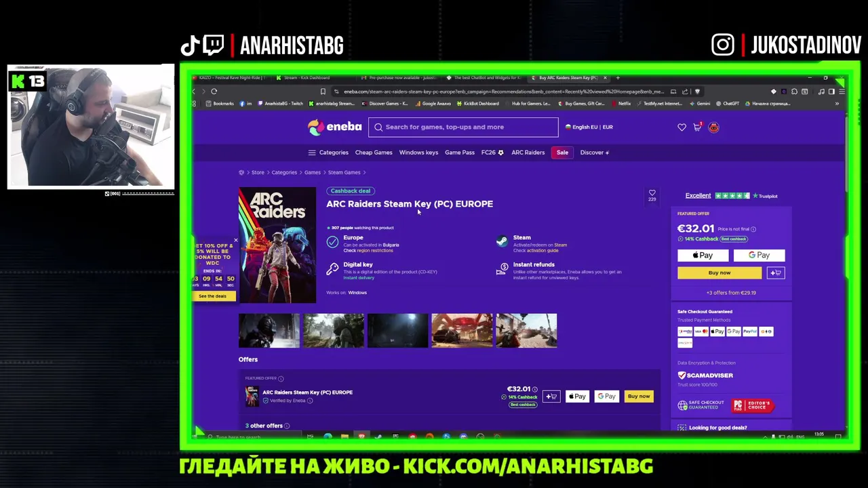
Task: Open ARC Raiders menu item
Action: pyautogui.click(x=528, y=152)
